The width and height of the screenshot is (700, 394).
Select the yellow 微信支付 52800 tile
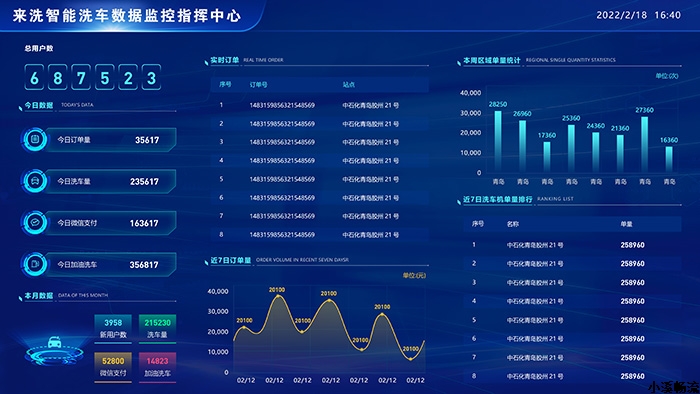coord(113,367)
